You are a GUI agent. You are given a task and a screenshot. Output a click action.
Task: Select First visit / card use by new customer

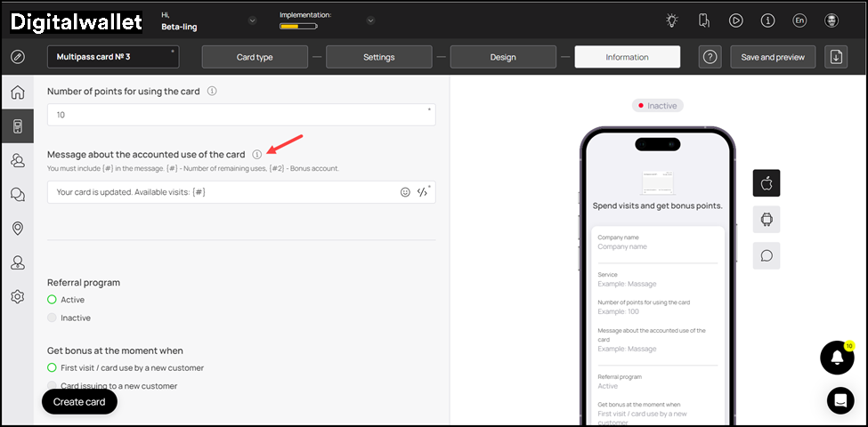pos(52,367)
